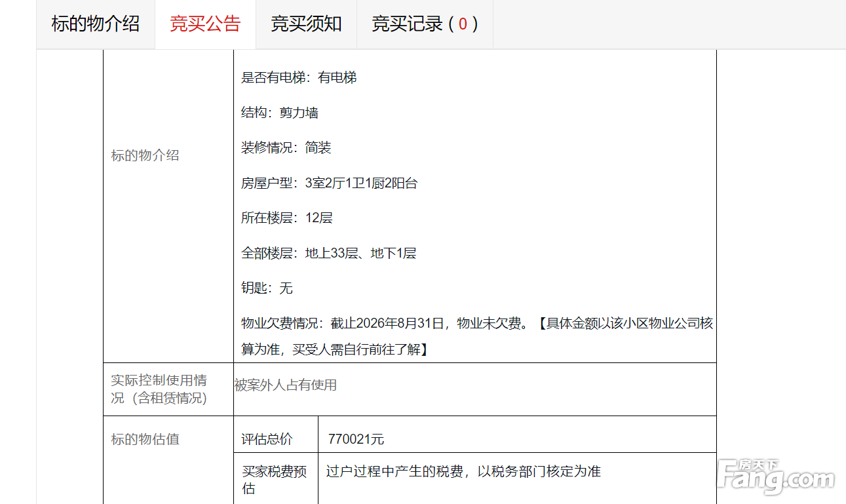The image size is (846, 504).
Task: Open the 竞买记录 (0) tab
Action: pyautogui.click(x=425, y=24)
